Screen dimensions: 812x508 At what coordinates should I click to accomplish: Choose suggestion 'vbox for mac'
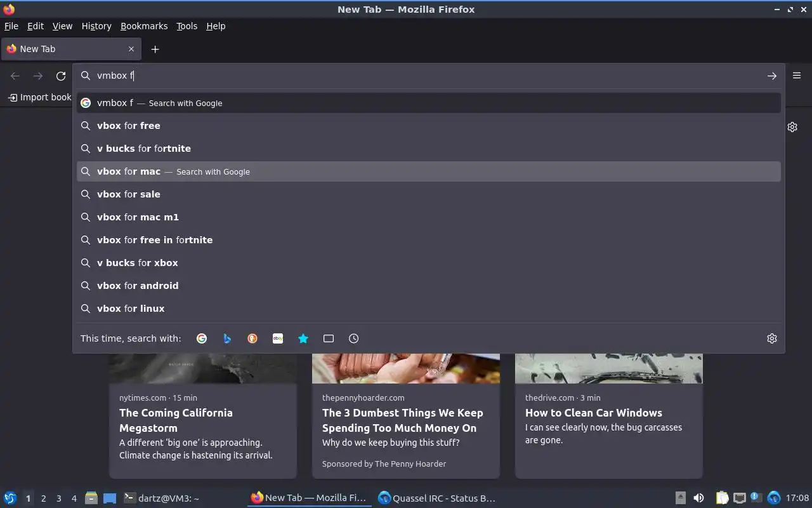click(429, 171)
